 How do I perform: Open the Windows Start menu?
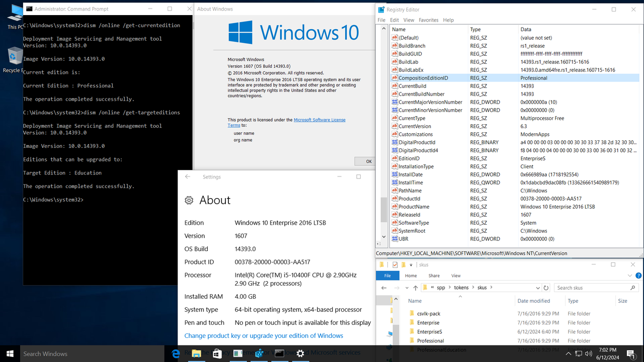tap(10, 353)
